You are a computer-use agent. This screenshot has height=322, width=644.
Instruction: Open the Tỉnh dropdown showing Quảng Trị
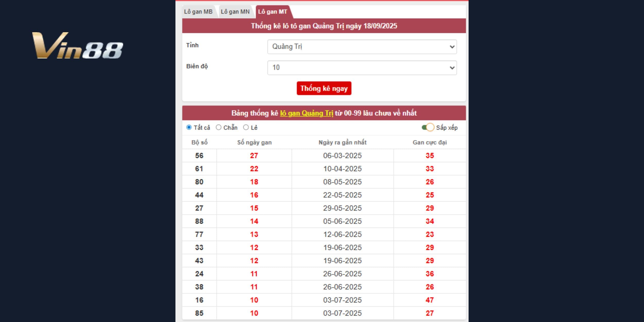pos(362,47)
